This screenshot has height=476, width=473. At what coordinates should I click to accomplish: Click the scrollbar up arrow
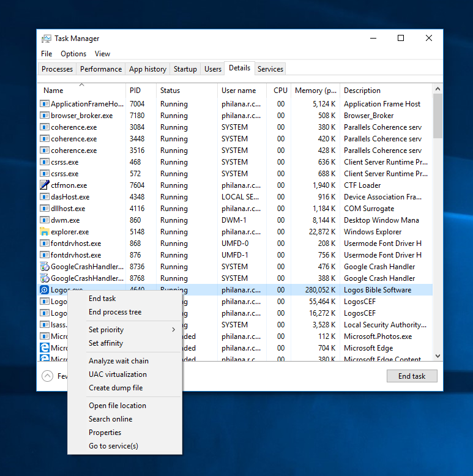(438, 89)
